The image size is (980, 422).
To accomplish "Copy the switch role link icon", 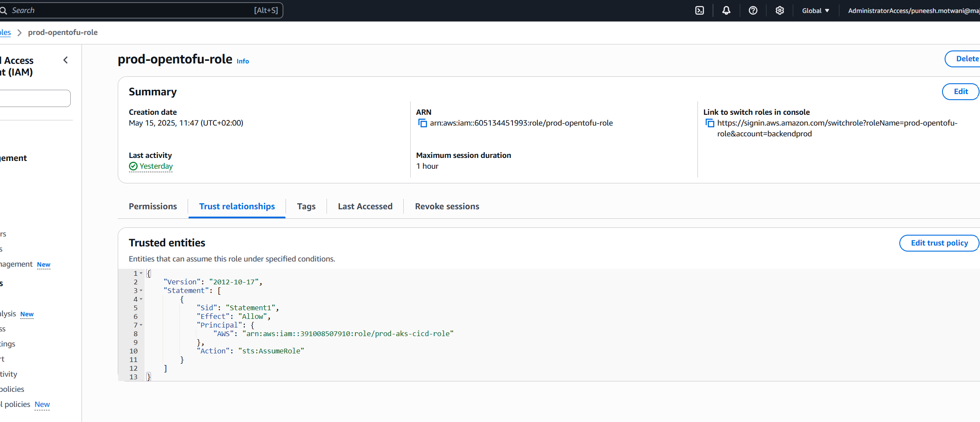I will pos(710,123).
